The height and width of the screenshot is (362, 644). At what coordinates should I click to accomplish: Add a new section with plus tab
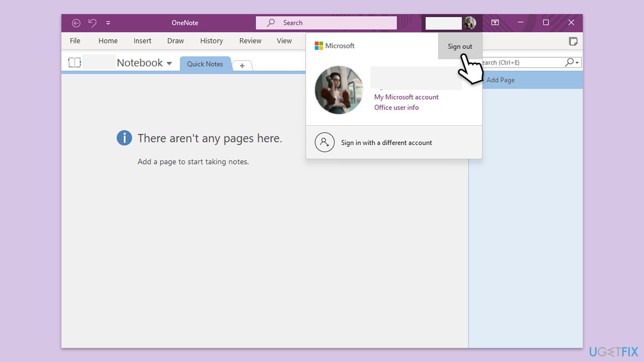click(x=242, y=65)
